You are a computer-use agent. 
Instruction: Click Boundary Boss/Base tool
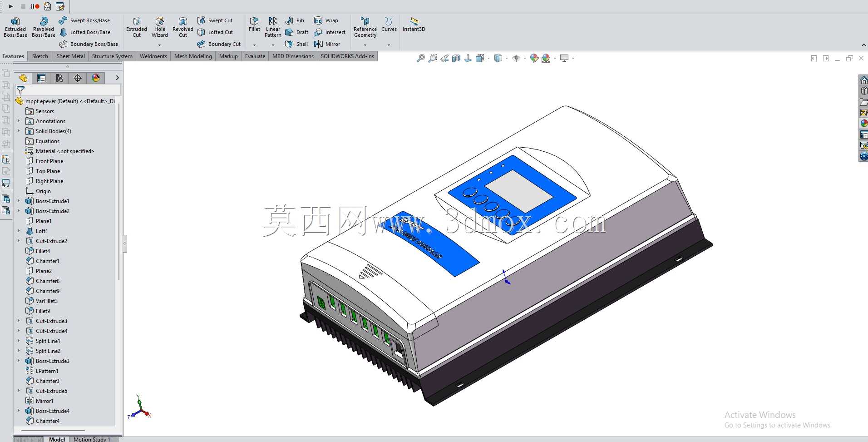pos(89,44)
